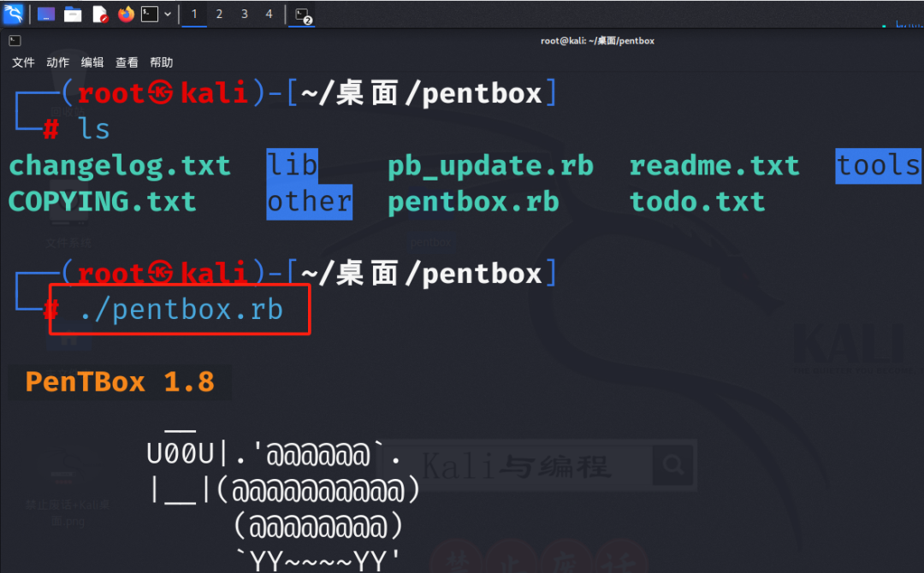Image resolution: width=924 pixels, height=573 pixels.
Task: Click the pentbox.rb file in the listing
Action: [473, 202]
